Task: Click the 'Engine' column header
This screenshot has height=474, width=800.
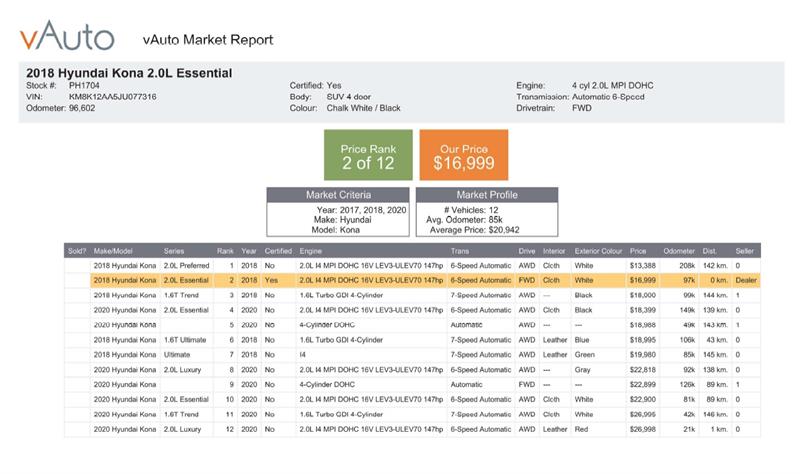Action: point(311,251)
